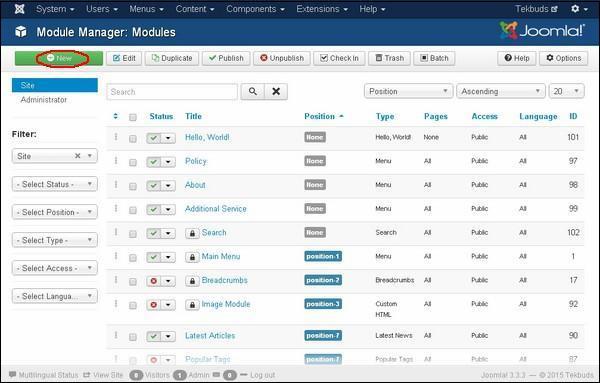
Task: Click the Multilingual Status icon in footer
Action: point(13,374)
